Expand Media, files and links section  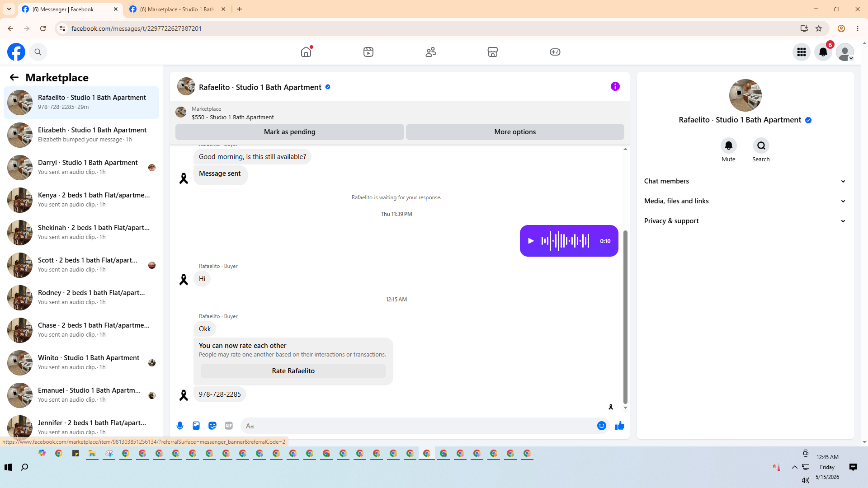(745, 201)
